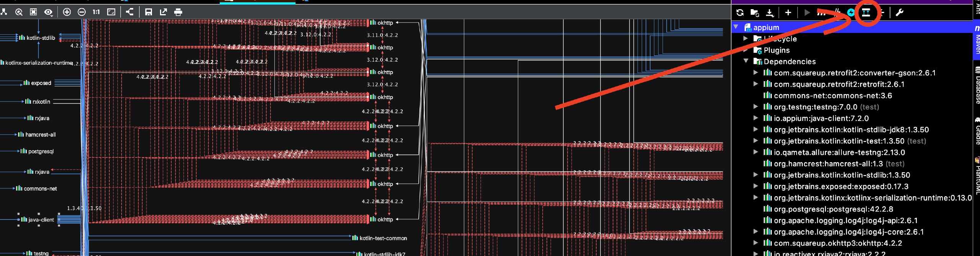The image size is (980, 256).
Task: Select the kotlinx-serialization-runtime node in diagram
Action: 36,63
